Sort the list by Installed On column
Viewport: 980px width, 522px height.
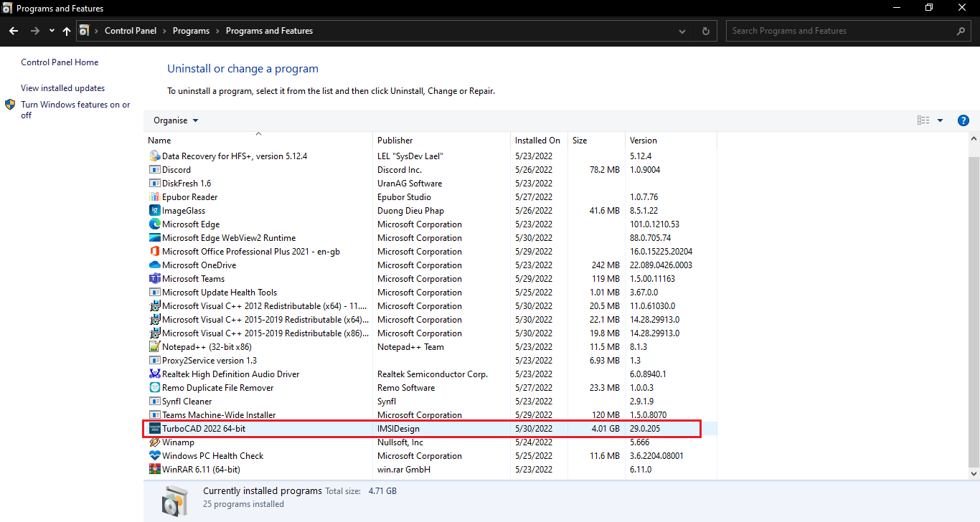click(x=540, y=141)
